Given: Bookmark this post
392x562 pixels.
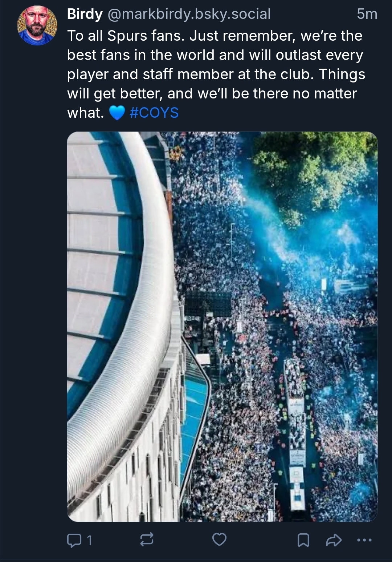Looking at the screenshot, I should coord(303,540).
